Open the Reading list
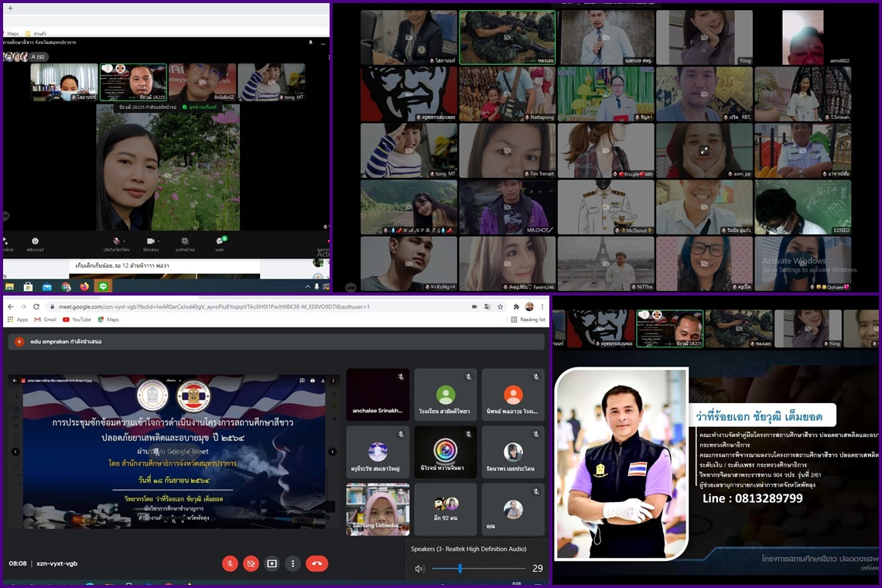This screenshot has height=588, width=882. pos(528,320)
